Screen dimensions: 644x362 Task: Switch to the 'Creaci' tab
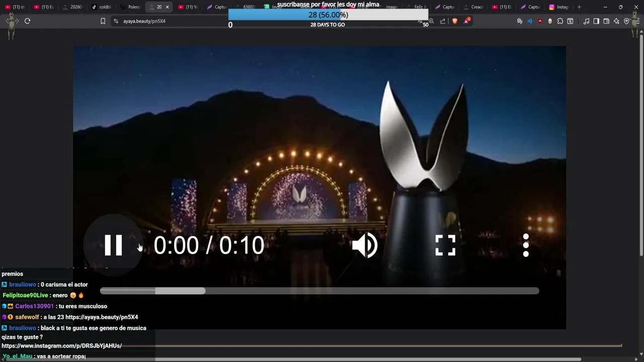coord(474,7)
